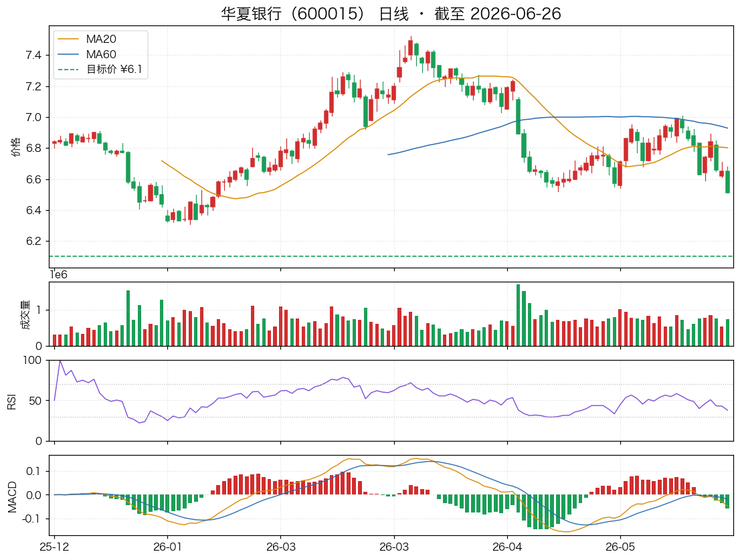The image size is (740, 560).
Task: Click the RSI 50 tick label
Action: click(x=35, y=401)
